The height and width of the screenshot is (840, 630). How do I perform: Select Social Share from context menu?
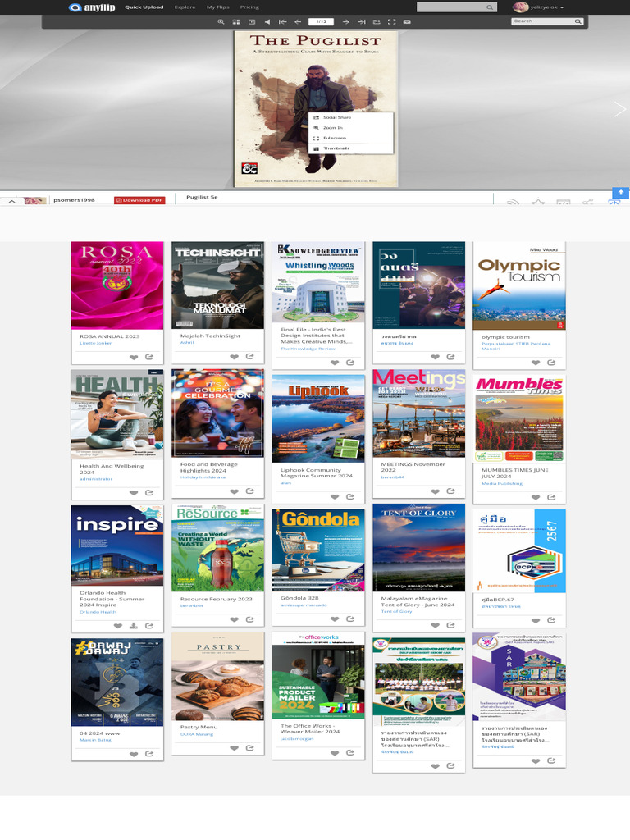336,118
